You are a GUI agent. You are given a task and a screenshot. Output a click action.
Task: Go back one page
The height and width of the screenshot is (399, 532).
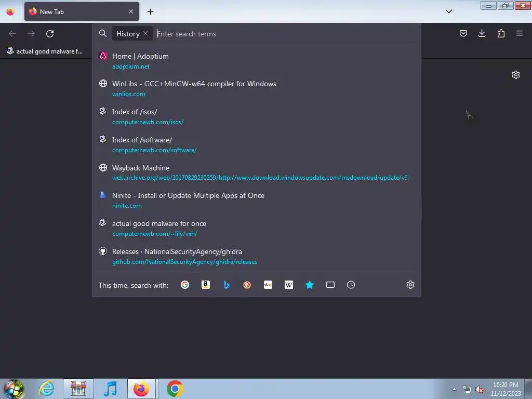pos(12,34)
